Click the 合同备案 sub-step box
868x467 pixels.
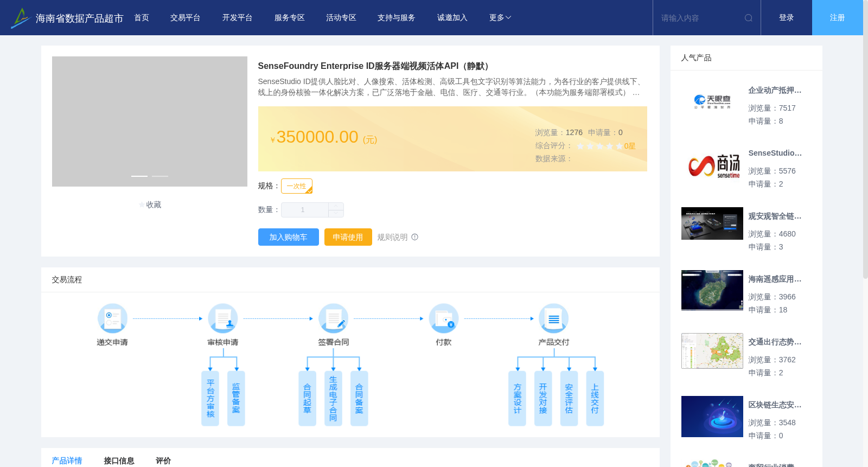[359, 398]
